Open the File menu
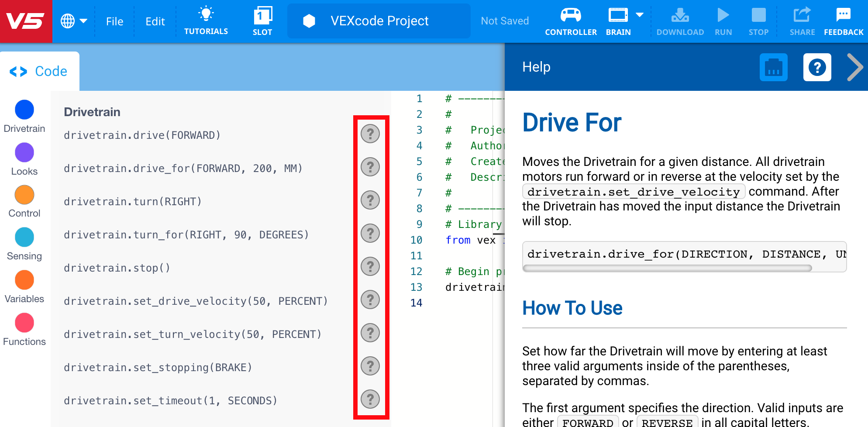This screenshot has width=868, height=427. click(114, 21)
